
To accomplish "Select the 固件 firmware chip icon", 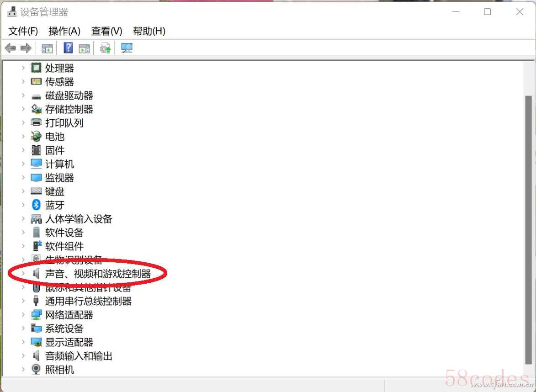I will (x=36, y=150).
